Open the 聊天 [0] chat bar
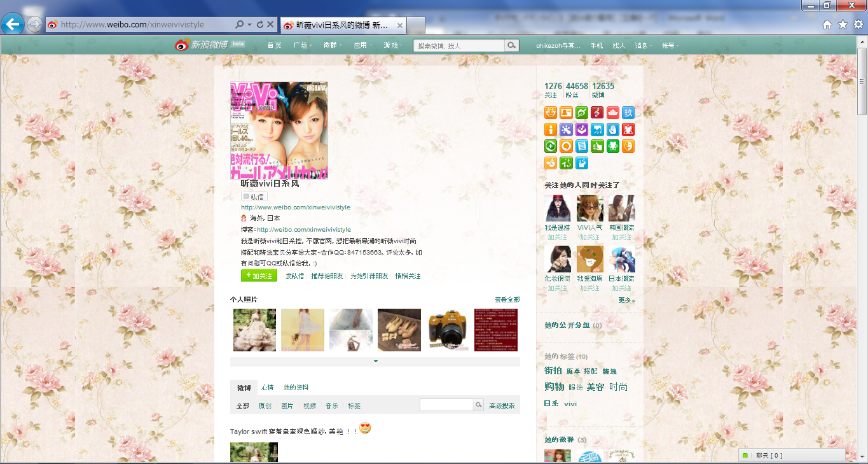Viewport: 868px width, 464px height. click(792, 455)
